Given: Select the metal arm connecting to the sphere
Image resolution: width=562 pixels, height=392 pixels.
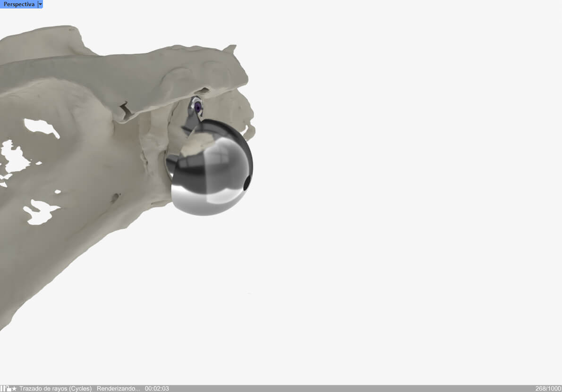Looking at the screenshot, I should [x=191, y=123].
